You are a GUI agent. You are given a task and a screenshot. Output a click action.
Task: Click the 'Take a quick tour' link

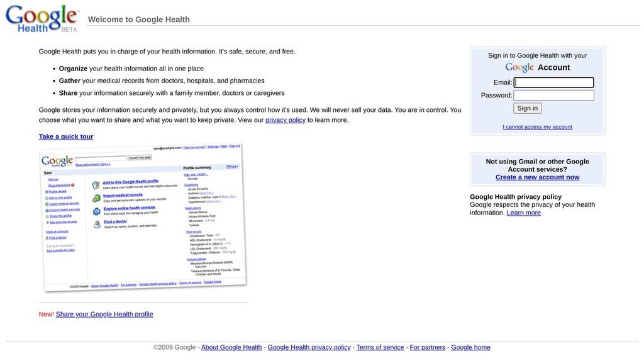pyautogui.click(x=66, y=136)
